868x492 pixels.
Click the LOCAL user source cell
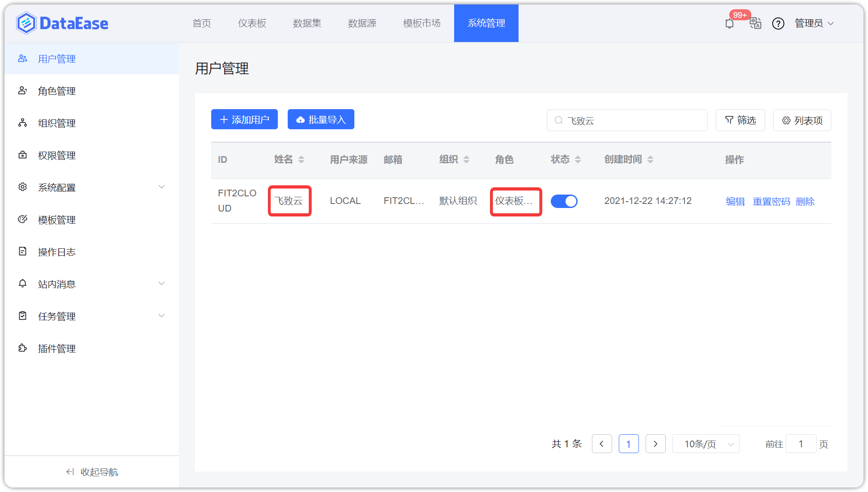tap(345, 201)
